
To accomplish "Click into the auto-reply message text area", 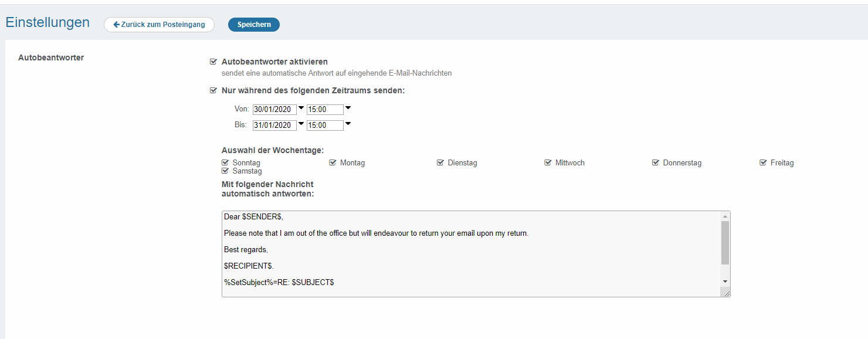I will pos(469,258).
